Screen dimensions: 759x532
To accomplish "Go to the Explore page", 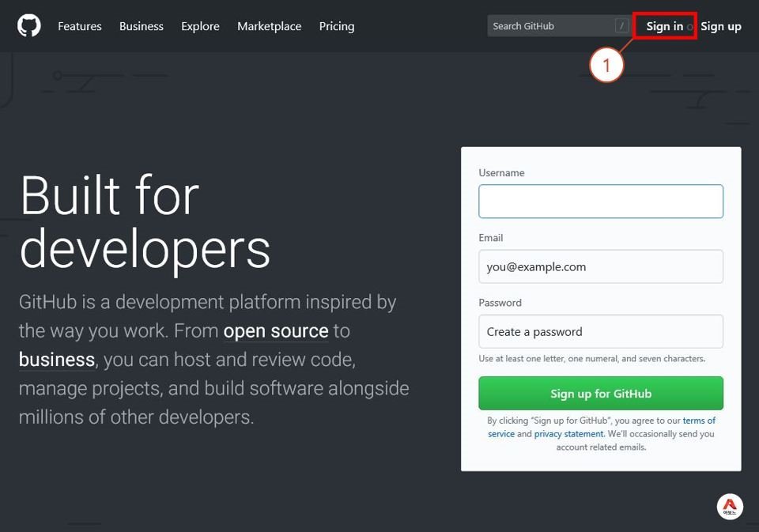I will pos(200,26).
